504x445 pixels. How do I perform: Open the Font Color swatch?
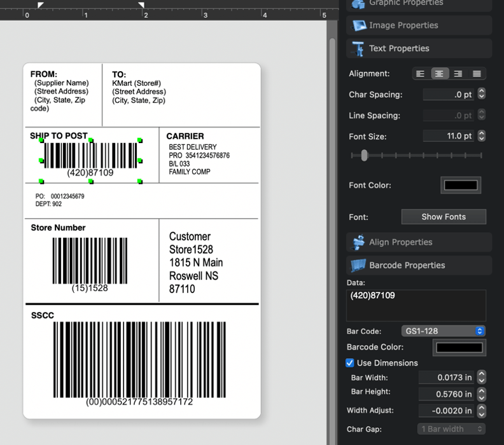(461, 185)
